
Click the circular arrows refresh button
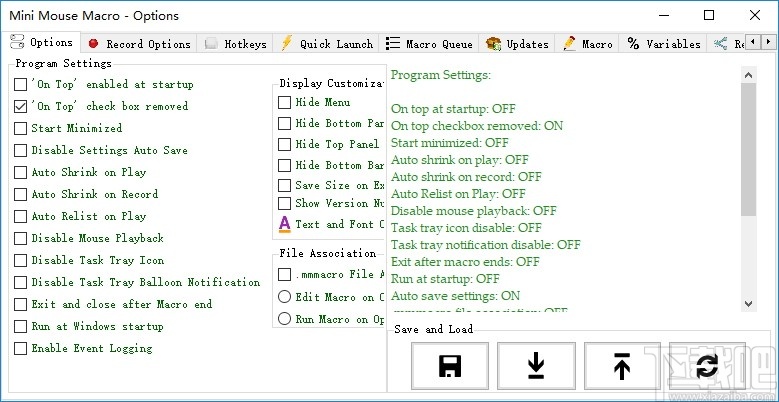708,366
